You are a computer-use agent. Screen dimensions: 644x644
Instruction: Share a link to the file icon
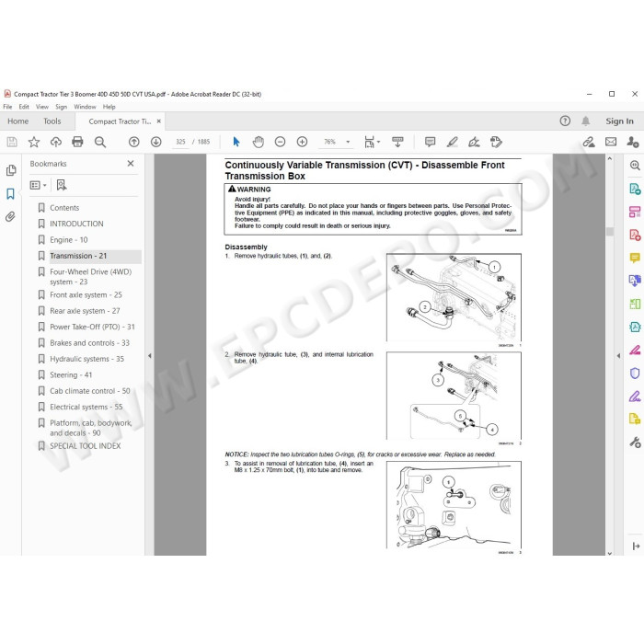pos(589,142)
